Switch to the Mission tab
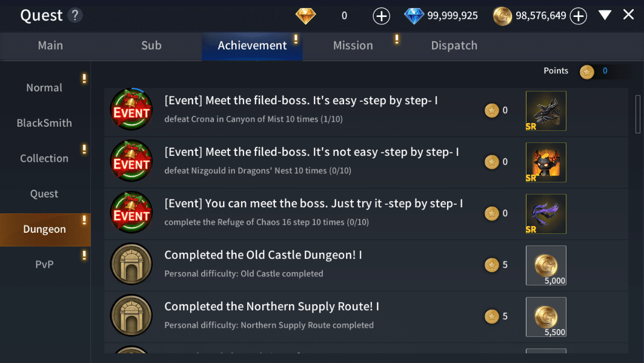The height and width of the screenshot is (363, 644). (353, 45)
